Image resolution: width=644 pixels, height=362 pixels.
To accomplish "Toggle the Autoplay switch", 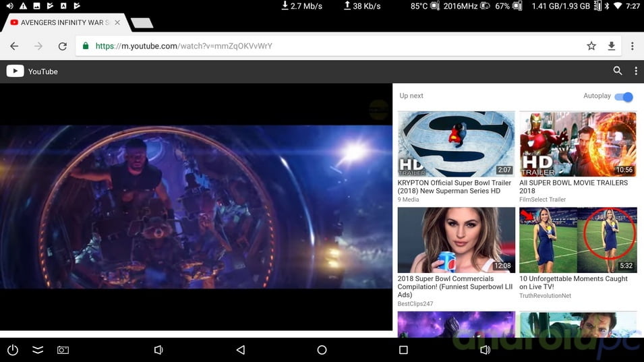I will click(x=624, y=97).
